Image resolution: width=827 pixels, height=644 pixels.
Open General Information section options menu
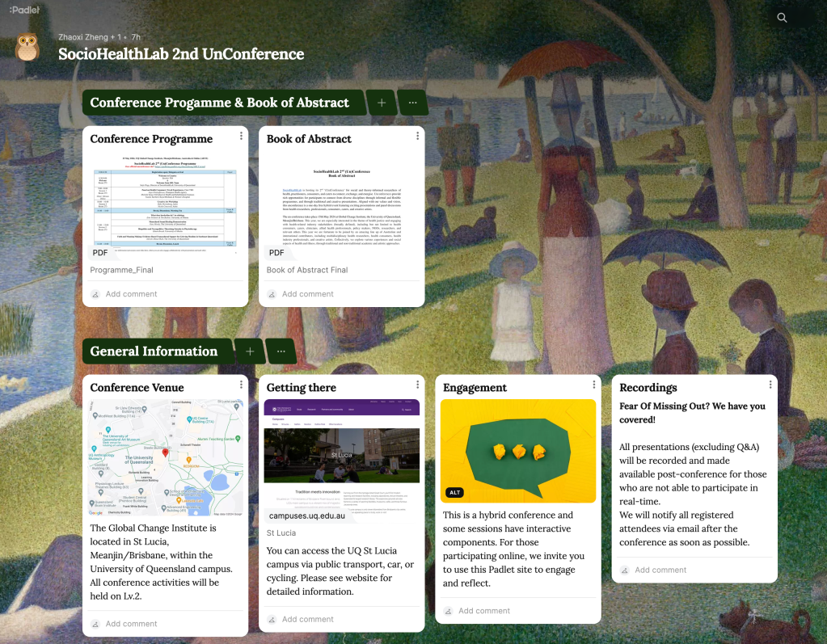click(x=281, y=351)
